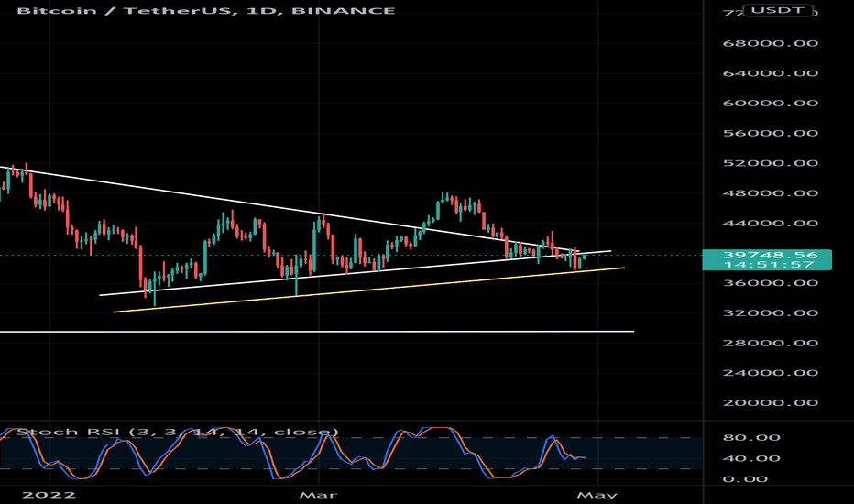Screen dimensions: 854x504
Task: Click the 80.00 Stoch RSI scale label
Action: point(751,437)
